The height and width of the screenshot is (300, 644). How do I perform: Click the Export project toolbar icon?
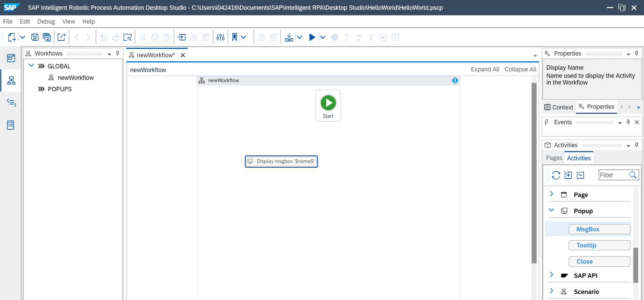point(61,37)
